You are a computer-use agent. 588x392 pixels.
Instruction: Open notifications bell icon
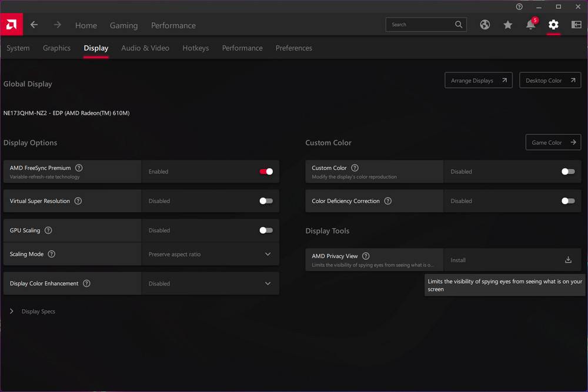point(530,25)
